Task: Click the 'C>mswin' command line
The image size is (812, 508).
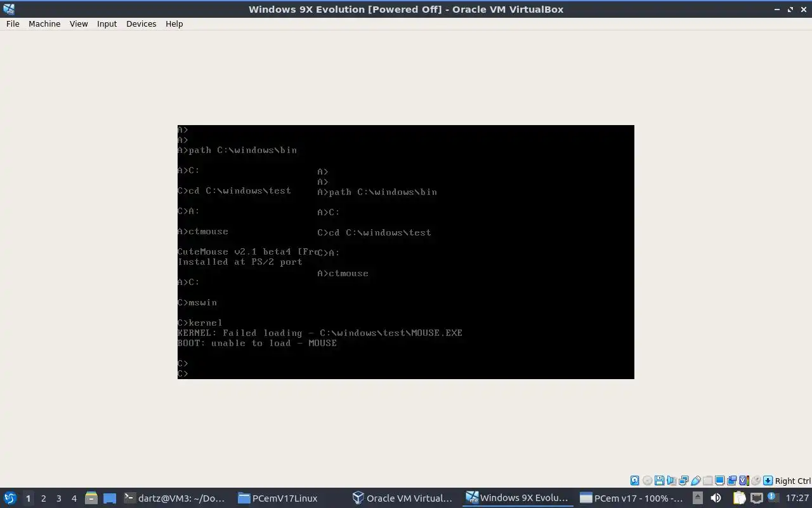Action: coord(197,302)
